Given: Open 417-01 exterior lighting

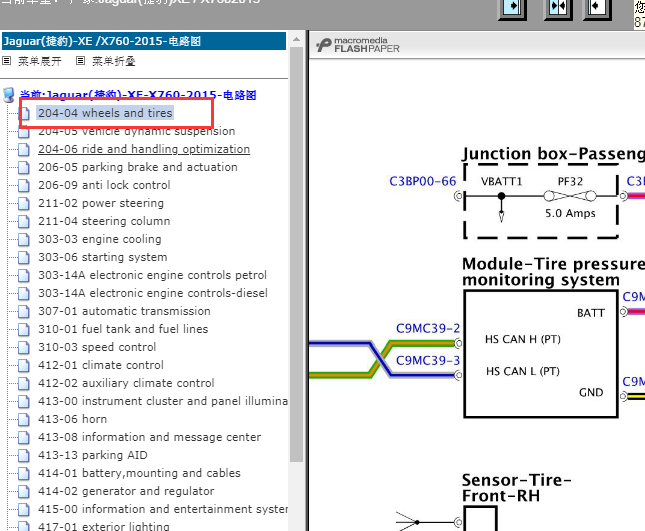Looking at the screenshot, I should point(104,526).
